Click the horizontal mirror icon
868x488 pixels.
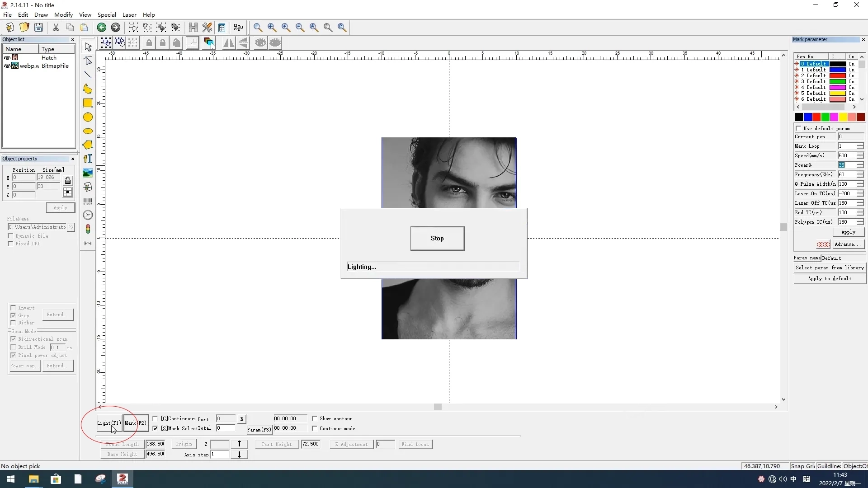(229, 43)
